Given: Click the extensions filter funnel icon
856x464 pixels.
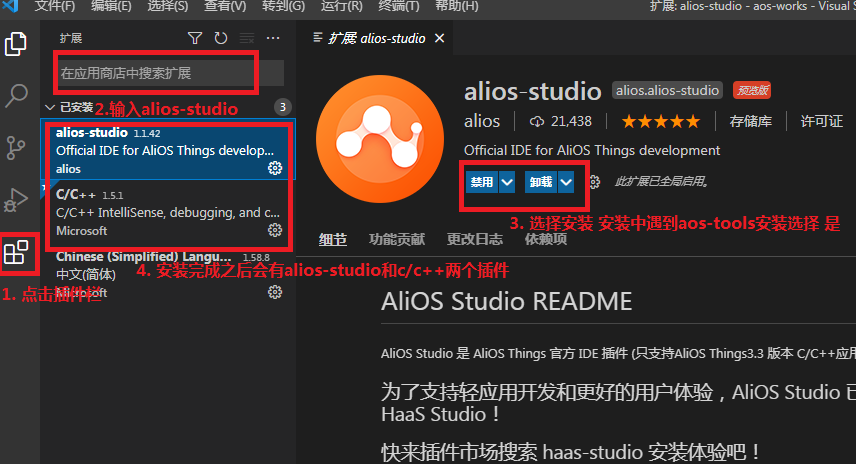Looking at the screenshot, I should click(195, 38).
